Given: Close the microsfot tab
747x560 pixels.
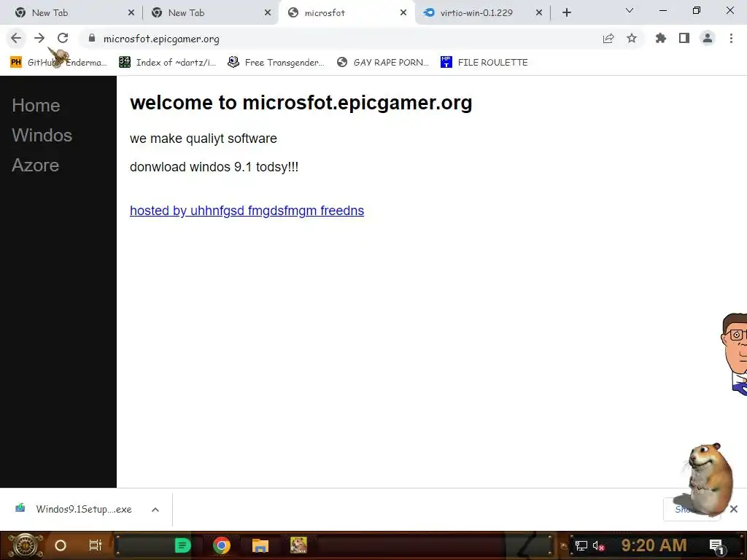Looking at the screenshot, I should click(x=403, y=13).
